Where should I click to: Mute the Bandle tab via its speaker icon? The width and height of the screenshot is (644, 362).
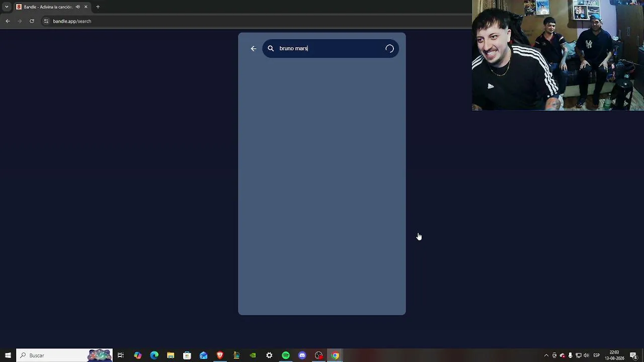pos(77,7)
